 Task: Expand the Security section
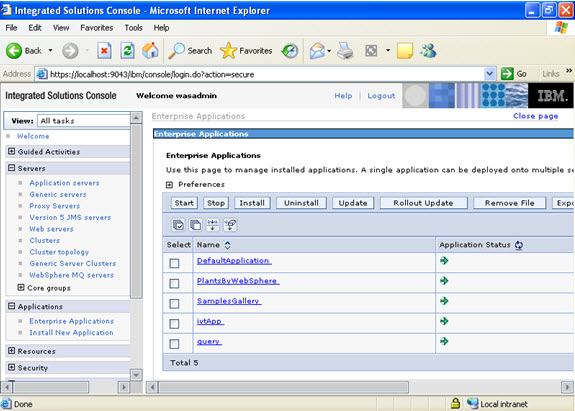[11, 367]
